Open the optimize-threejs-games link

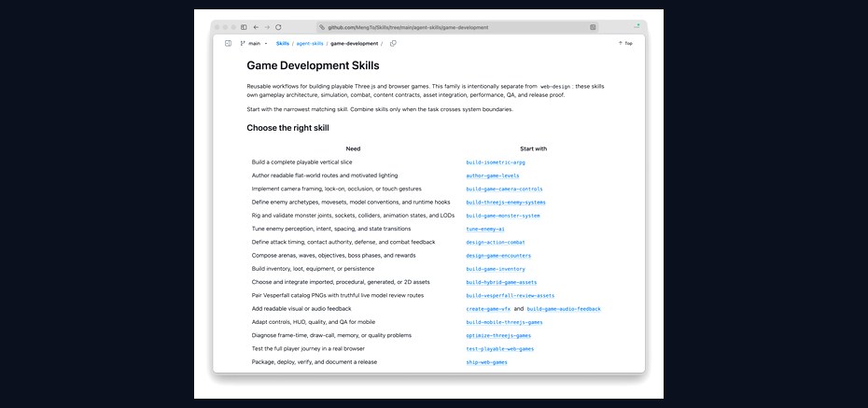[x=498, y=335]
